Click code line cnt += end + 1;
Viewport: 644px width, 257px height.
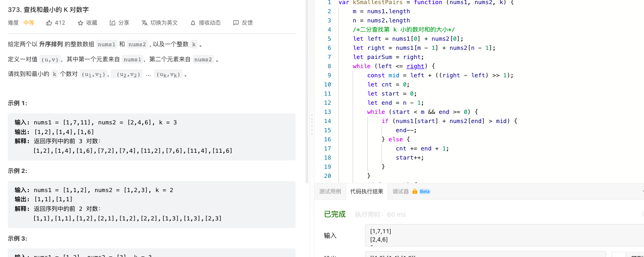pos(422,149)
